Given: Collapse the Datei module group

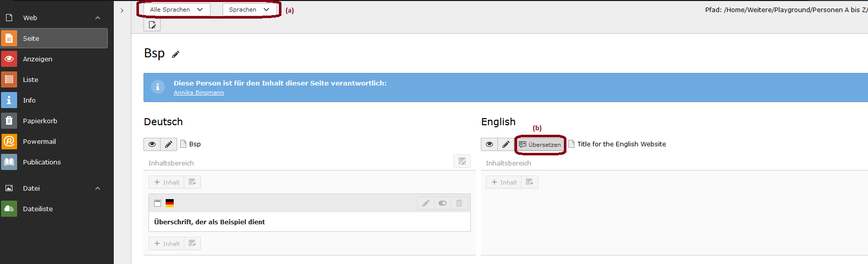Looking at the screenshot, I should 98,189.
